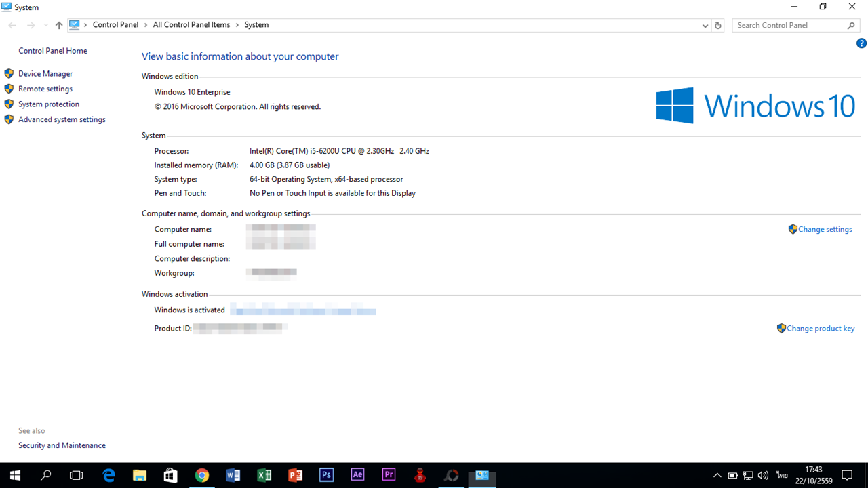Select the active System Control Panel taskbar icon

tap(483, 475)
